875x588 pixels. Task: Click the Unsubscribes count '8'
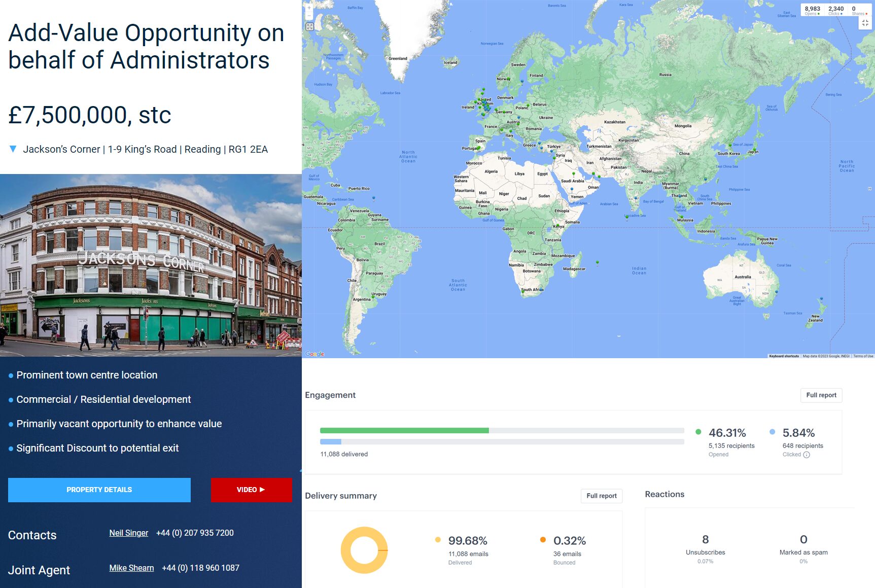pyautogui.click(x=705, y=539)
